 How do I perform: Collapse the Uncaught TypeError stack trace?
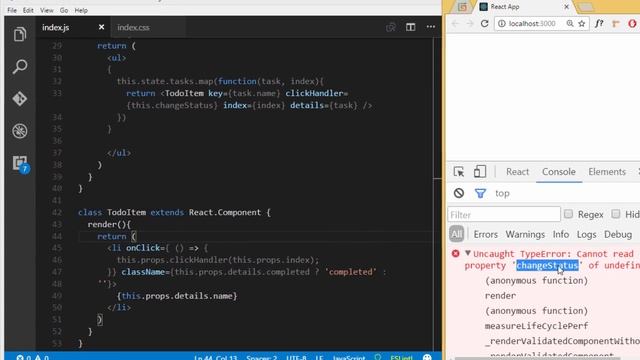coord(468,253)
